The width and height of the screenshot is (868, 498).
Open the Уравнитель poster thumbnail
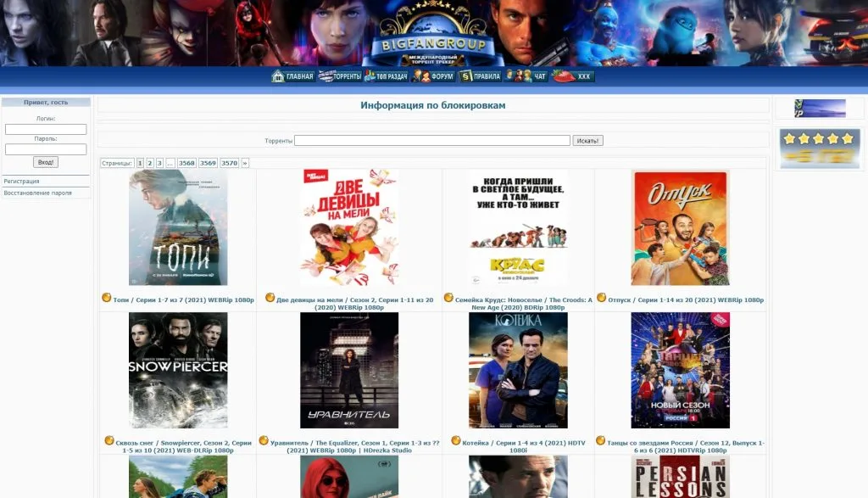349,370
